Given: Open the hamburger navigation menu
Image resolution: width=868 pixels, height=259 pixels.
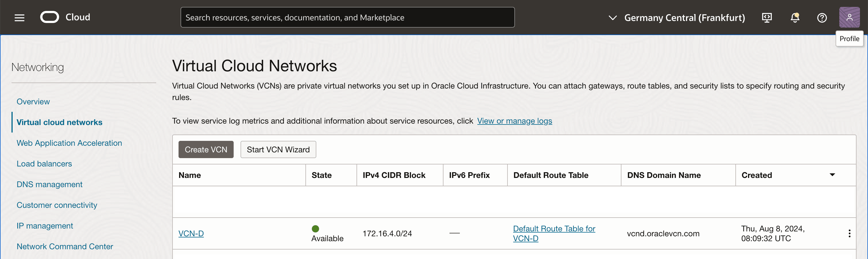Looking at the screenshot, I should tap(20, 18).
